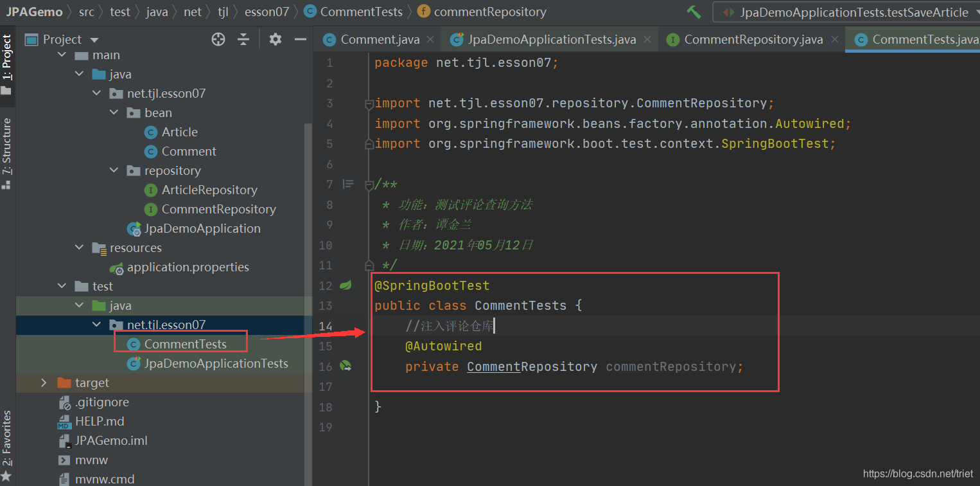Image resolution: width=980 pixels, height=486 pixels.
Task: Select the Comment class in tree
Action: pos(189,151)
